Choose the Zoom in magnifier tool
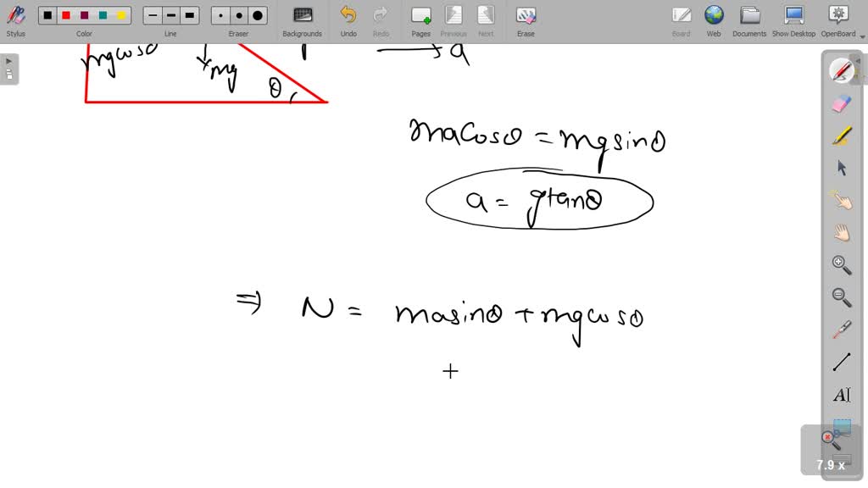This screenshot has height=488, width=868. click(x=841, y=264)
